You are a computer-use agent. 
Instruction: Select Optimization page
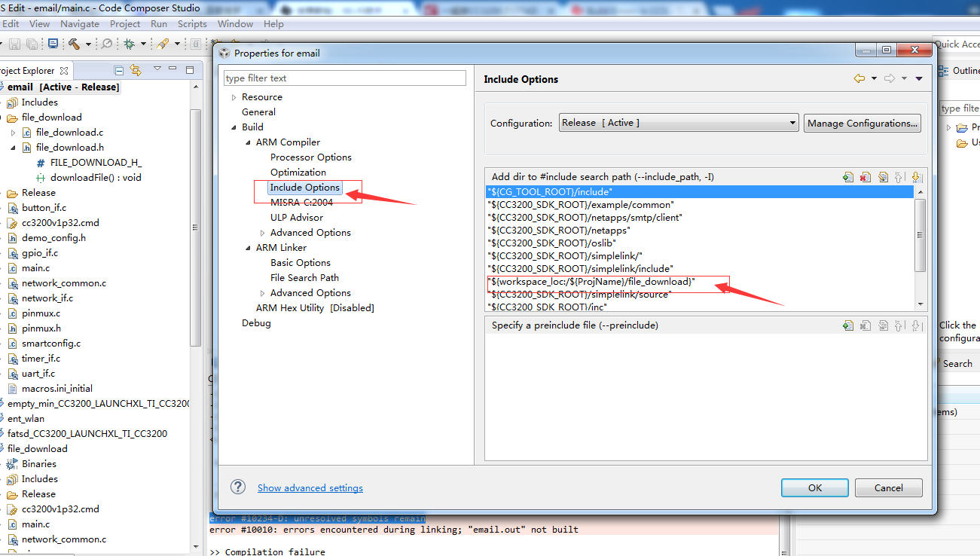tap(298, 172)
